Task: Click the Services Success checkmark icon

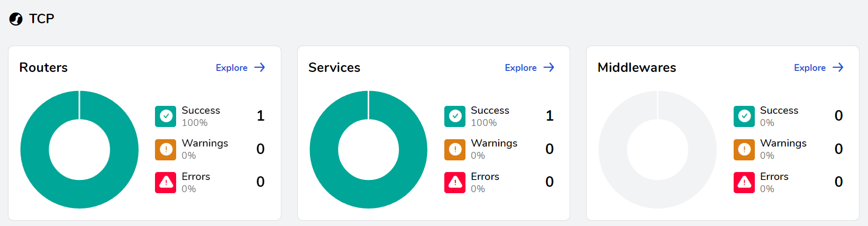Action: pos(455,116)
